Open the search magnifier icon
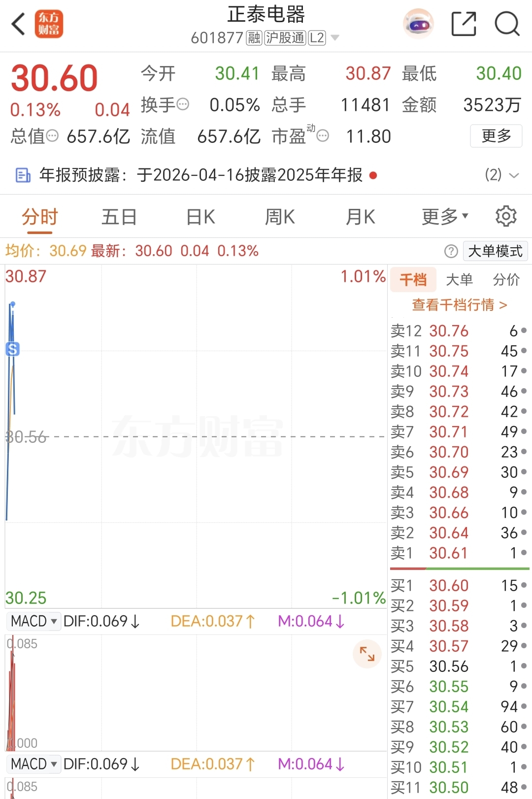Screen dimensions: 532x799 coord(507,24)
